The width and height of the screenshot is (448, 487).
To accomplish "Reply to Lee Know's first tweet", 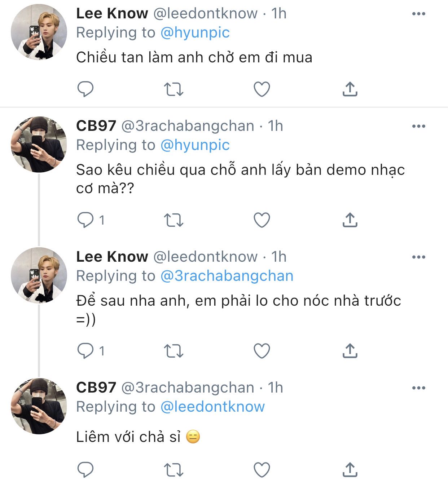I will [85, 89].
